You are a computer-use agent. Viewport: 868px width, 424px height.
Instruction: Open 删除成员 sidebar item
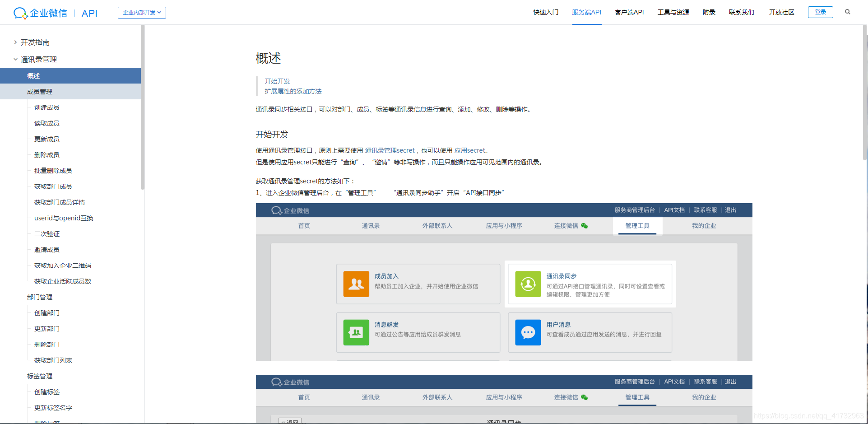(46, 155)
